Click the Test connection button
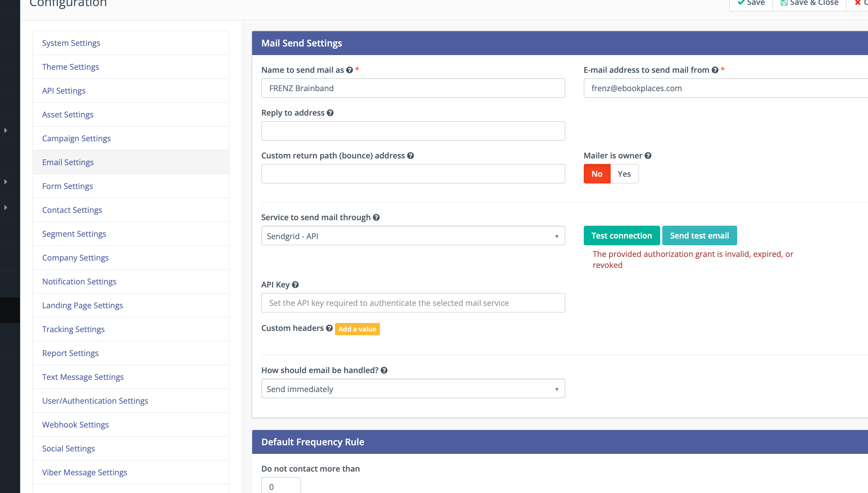Screen dimensions: 868x493 pos(621,236)
